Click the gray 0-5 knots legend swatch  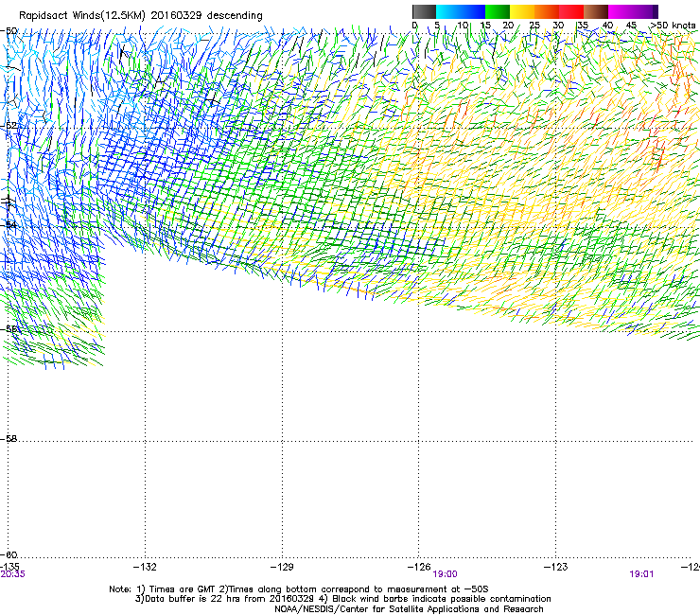click(424, 11)
